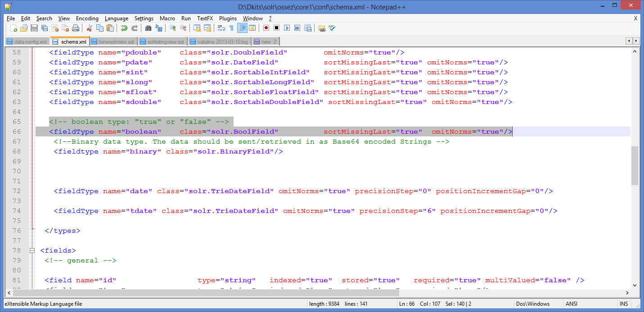Undo last edit with green arrow
Viewport: 644px width, 312px height.
tap(124, 28)
